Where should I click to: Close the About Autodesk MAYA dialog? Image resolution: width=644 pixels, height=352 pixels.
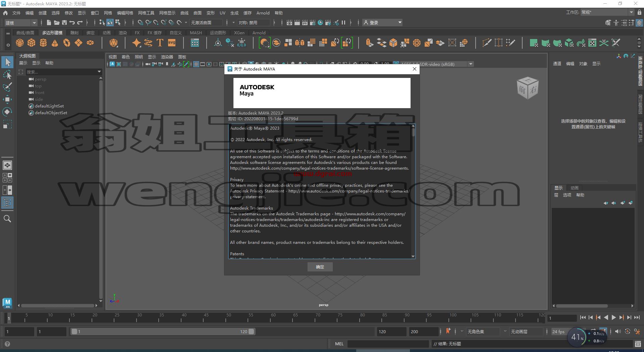click(x=415, y=69)
